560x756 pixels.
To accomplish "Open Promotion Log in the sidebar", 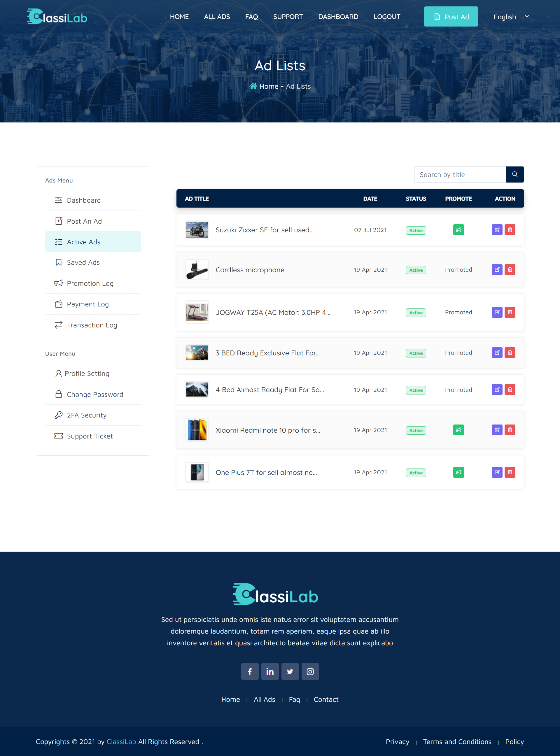I will click(x=90, y=283).
